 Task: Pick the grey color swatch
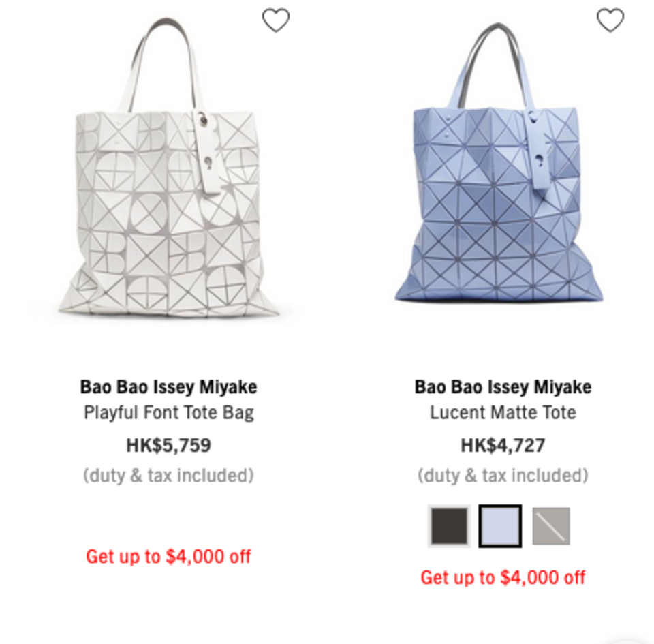pyautogui.click(x=551, y=526)
